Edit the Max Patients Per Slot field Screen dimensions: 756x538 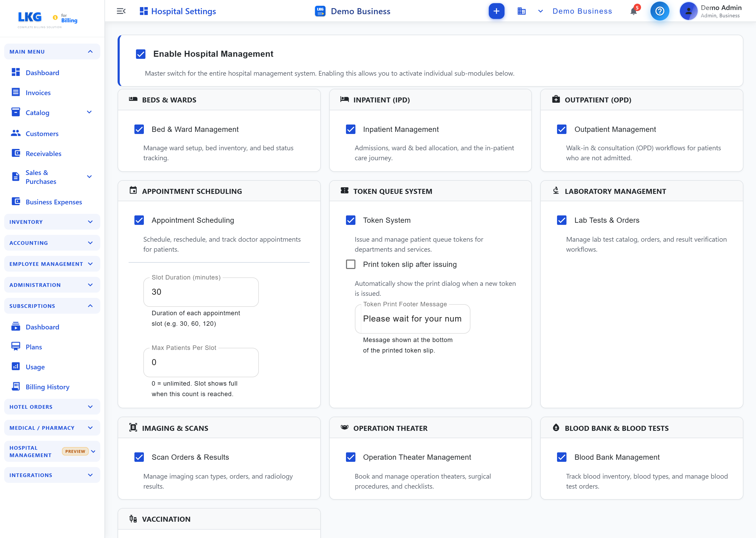click(201, 362)
